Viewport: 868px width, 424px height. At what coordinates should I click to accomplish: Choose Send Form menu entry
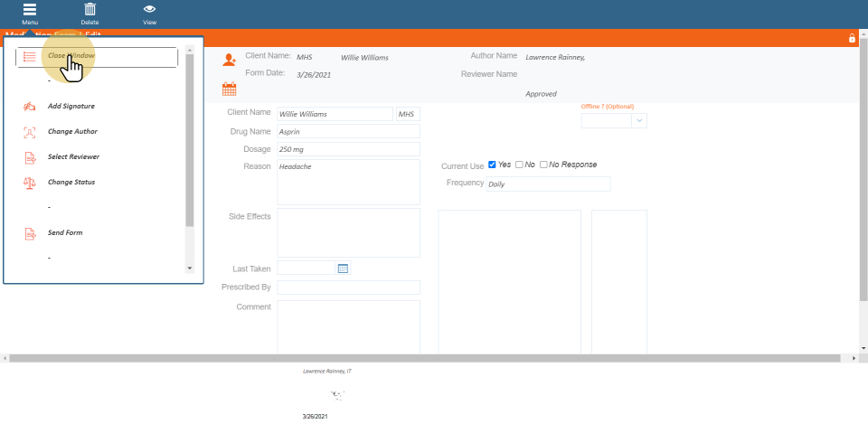66,233
